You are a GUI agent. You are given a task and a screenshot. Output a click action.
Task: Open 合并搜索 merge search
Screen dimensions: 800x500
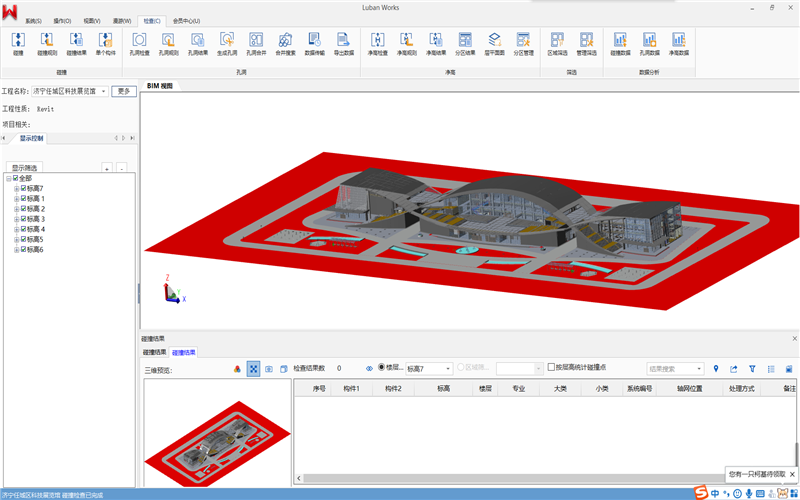(x=285, y=43)
